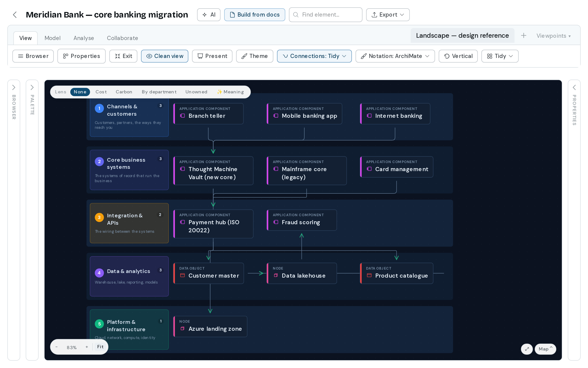Expand the collapsed Browser side panel
The height and width of the screenshot is (368, 588).
[14, 88]
